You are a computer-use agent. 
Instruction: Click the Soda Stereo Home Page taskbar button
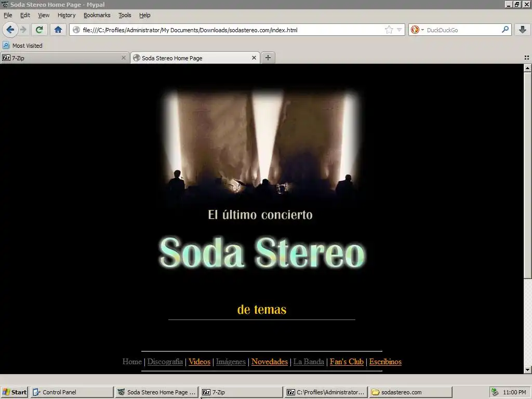pos(156,392)
